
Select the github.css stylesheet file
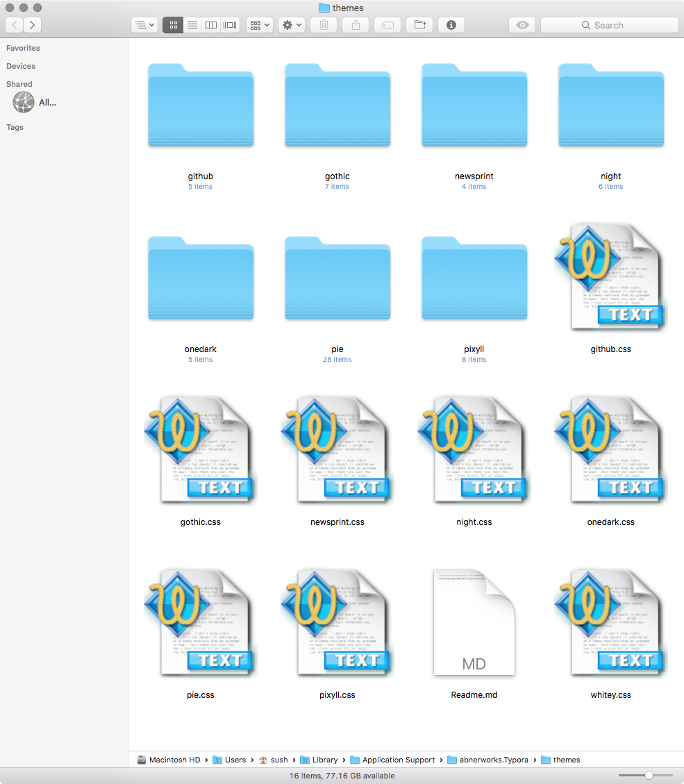[610, 276]
